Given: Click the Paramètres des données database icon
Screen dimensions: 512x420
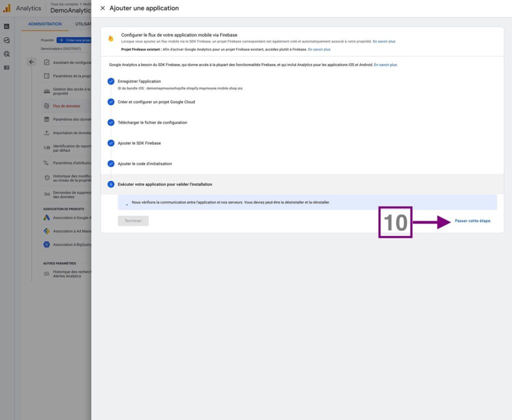Looking at the screenshot, I should pyautogui.click(x=46, y=119).
